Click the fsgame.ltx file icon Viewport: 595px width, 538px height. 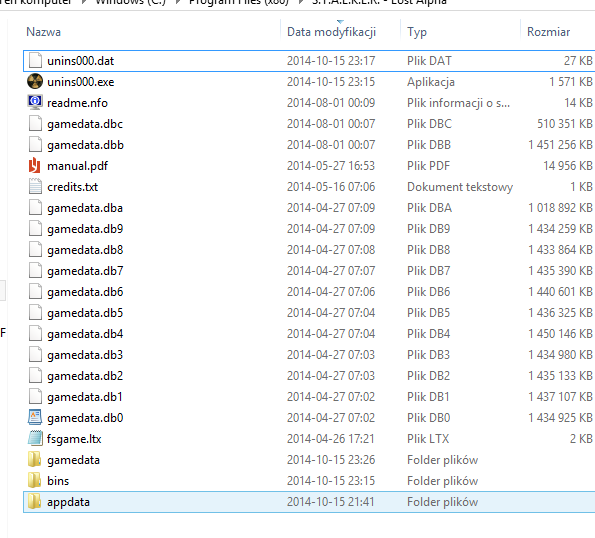click(35, 439)
